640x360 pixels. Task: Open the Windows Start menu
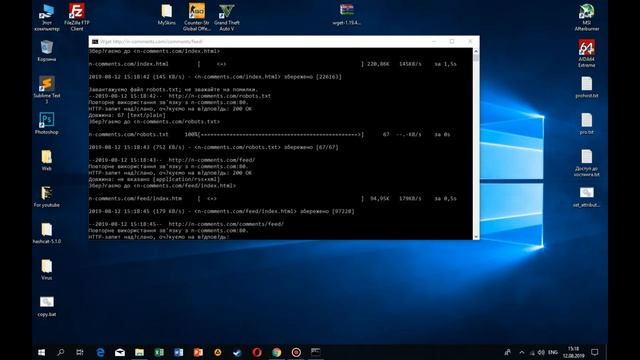[x=41, y=352]
